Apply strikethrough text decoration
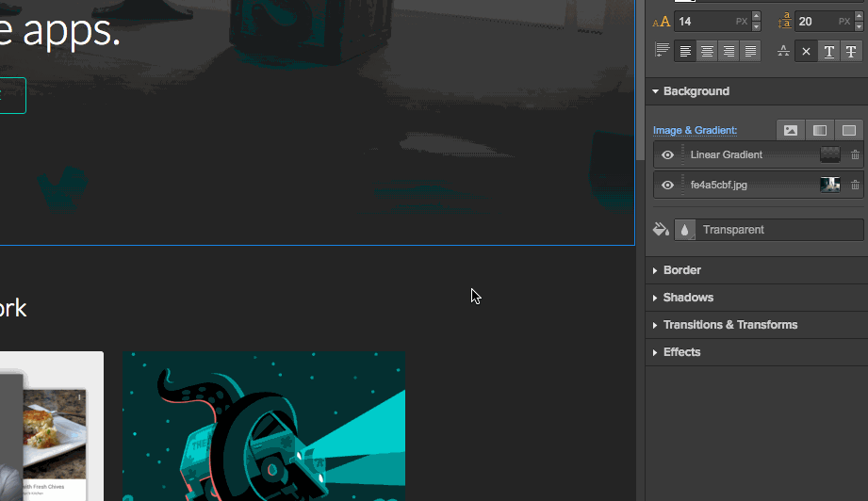This screenshot has height=501, width=868. 851,51
